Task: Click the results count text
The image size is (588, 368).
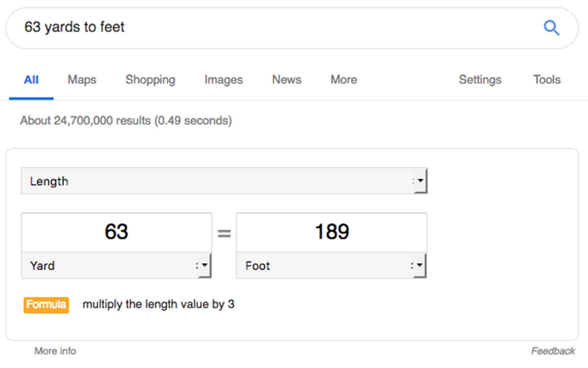Action: coord(126,121)
